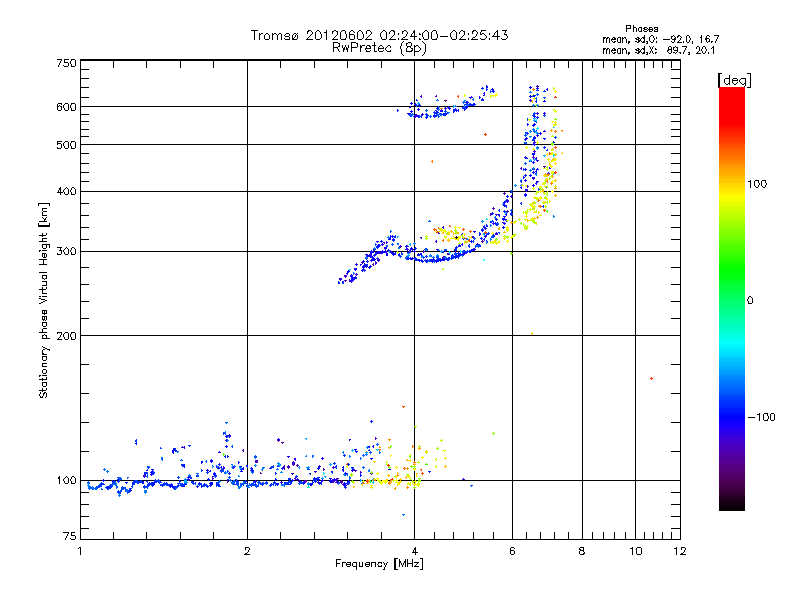
Task: Click the isolated yellow point at 200 km
Action: [532, 333]
